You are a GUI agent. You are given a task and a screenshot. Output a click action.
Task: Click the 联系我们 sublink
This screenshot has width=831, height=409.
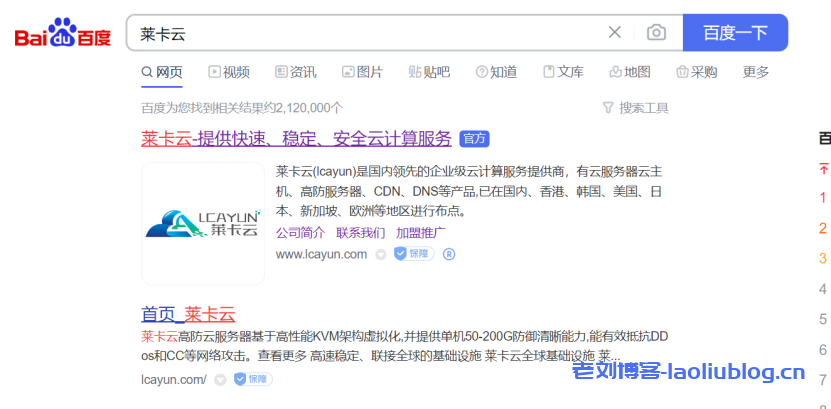pos(360,233)
